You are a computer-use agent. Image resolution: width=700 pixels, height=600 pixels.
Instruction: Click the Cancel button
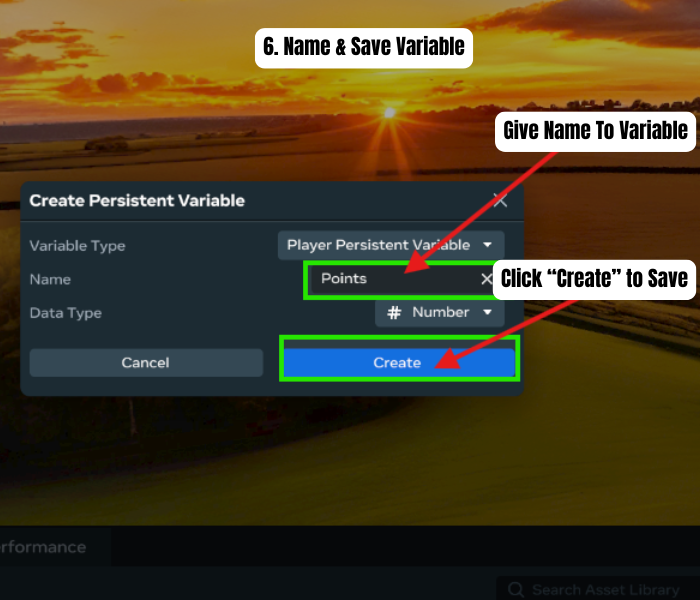pos(146,362)
